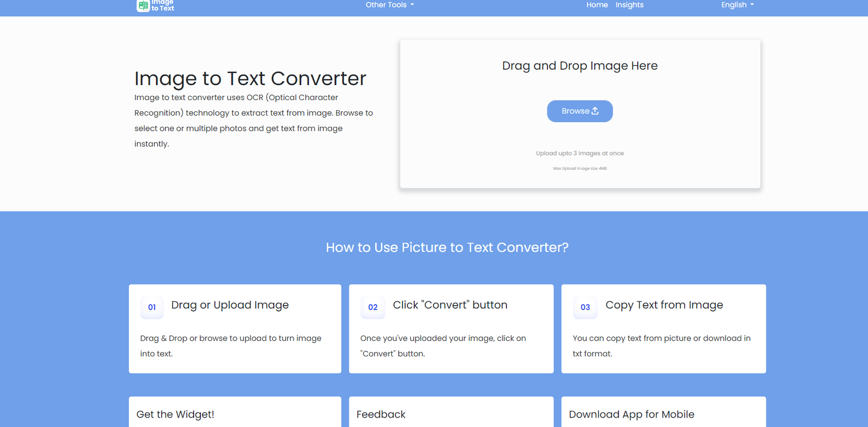Open the Feedback section
Image resolution: width=868 pixels, height=427 pixels.
coord(381,414)
